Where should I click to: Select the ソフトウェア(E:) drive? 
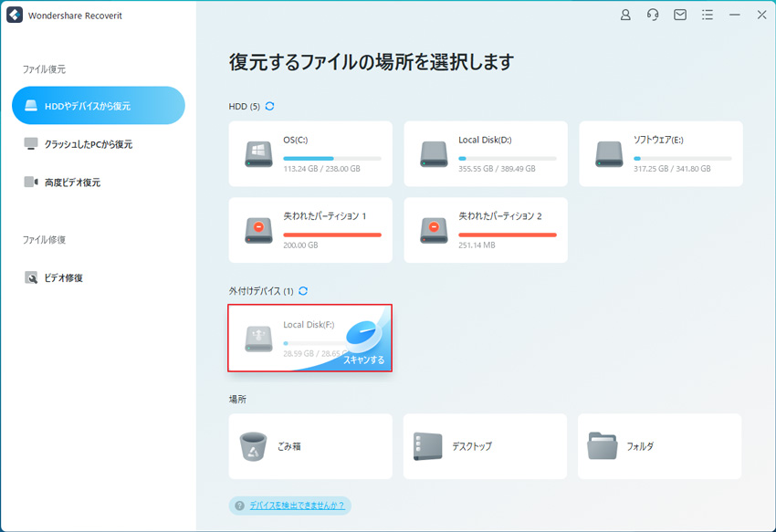coord(660,153)
